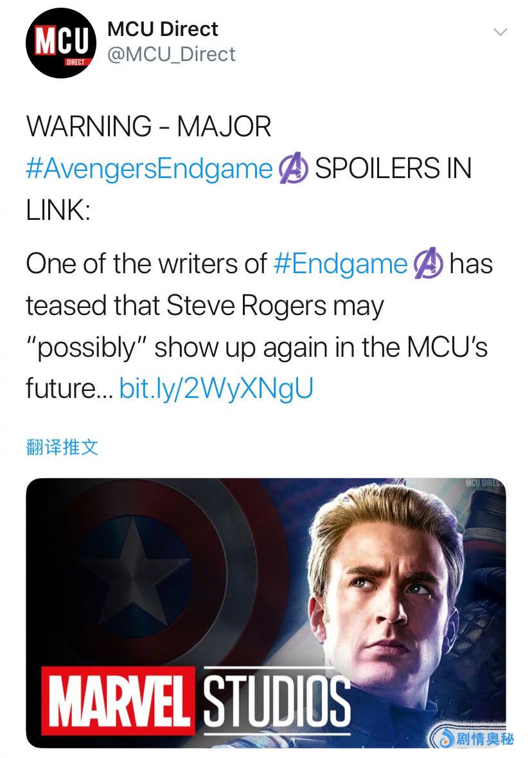The image size is (532, 758).
Task: Open the #Endgame hashtag
Action: click(x=341, y=264)
